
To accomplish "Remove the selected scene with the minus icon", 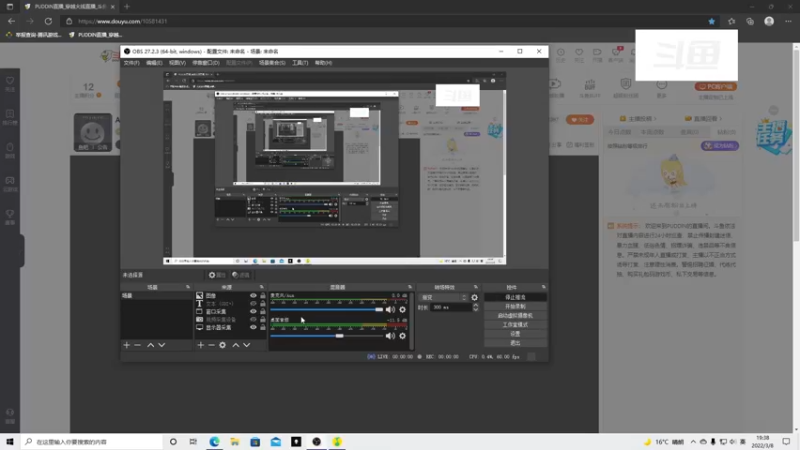I will click(137, 345).
